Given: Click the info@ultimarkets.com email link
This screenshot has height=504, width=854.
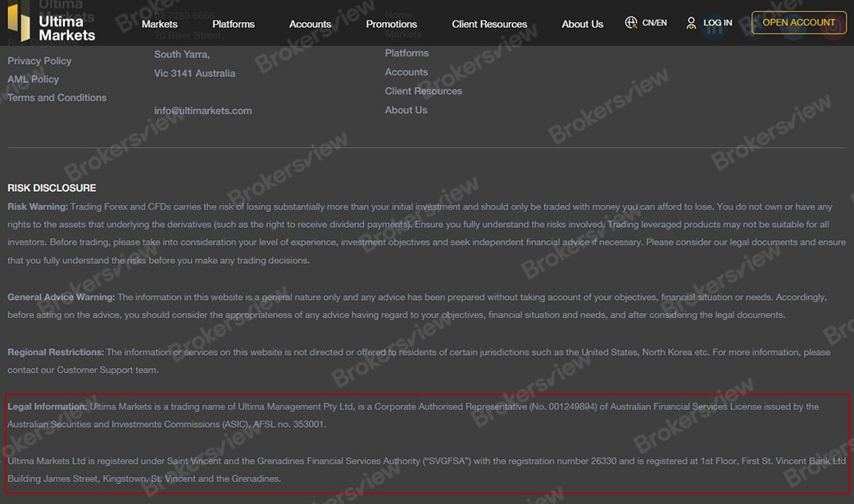Looking at the screenshot, I should pos(202,111).
